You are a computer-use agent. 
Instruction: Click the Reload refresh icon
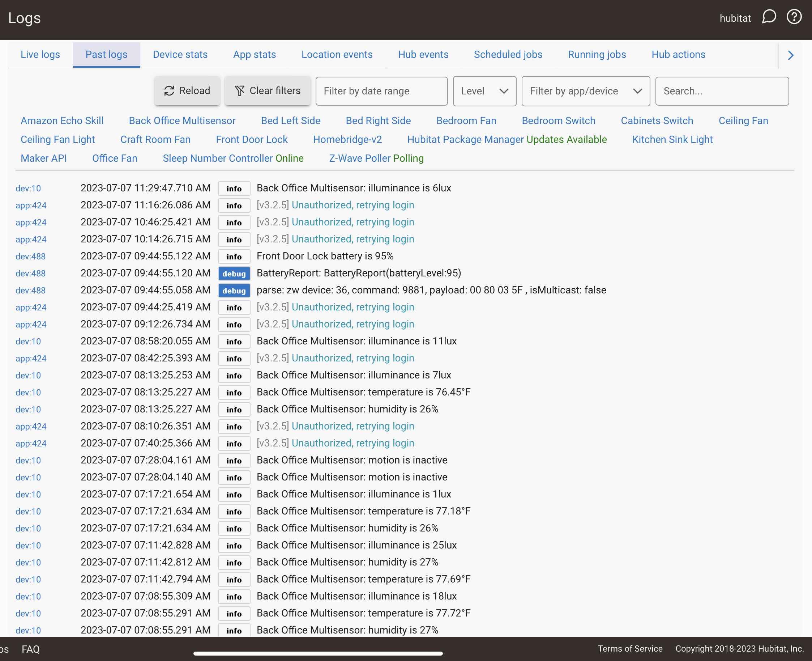(x=169, y=90)
